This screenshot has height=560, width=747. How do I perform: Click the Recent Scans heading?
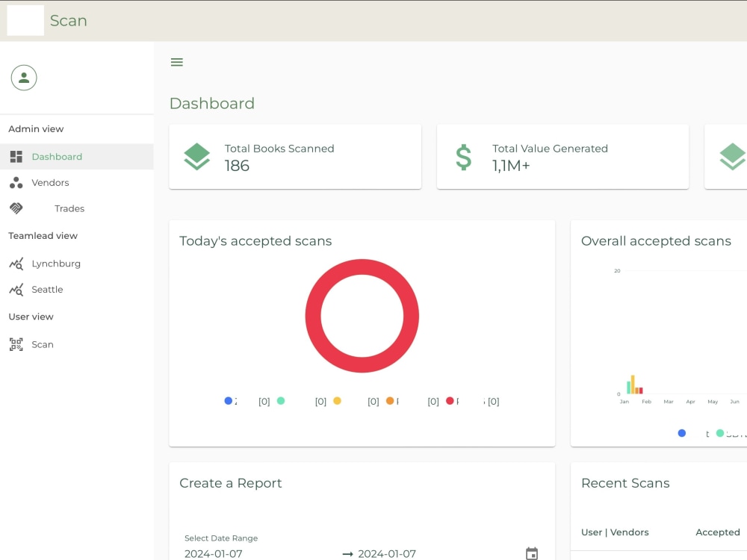point(625,483)
